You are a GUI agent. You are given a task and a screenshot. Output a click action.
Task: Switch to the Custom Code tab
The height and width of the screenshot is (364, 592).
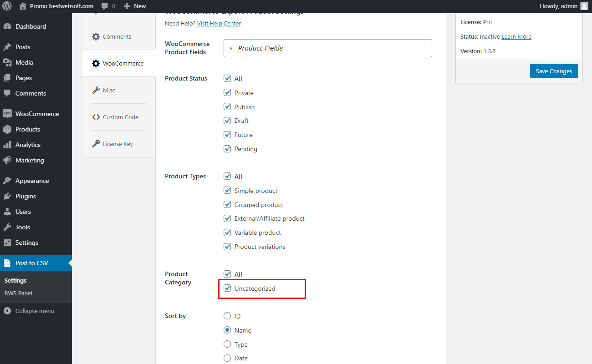point(118,117)
